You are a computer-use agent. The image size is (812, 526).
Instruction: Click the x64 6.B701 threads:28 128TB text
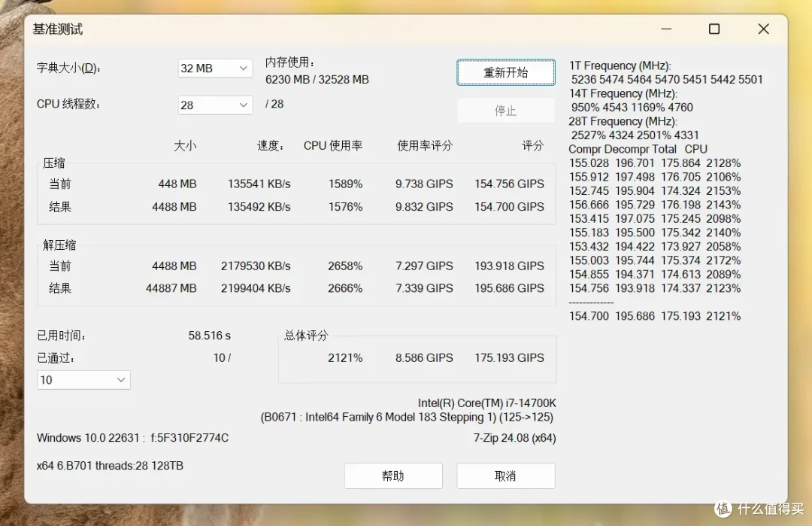pyautogui.click(x=110, y=466)
